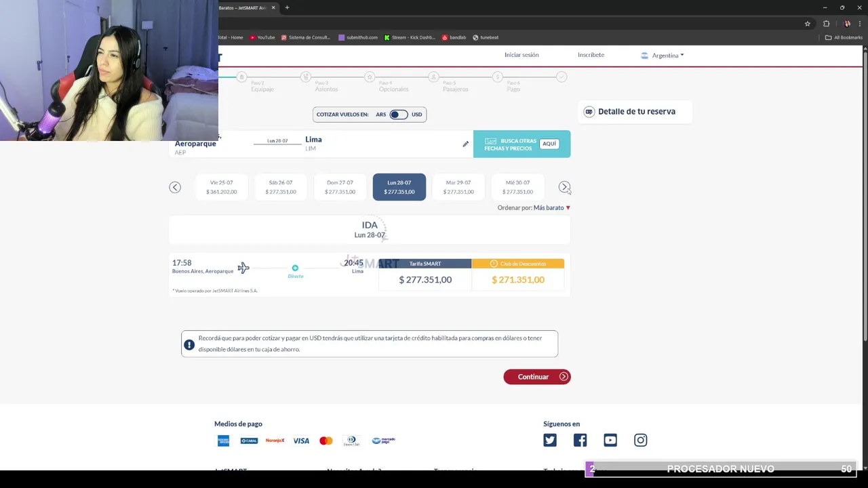Select the Vie 25-07 date tab

tap(222, 187)
